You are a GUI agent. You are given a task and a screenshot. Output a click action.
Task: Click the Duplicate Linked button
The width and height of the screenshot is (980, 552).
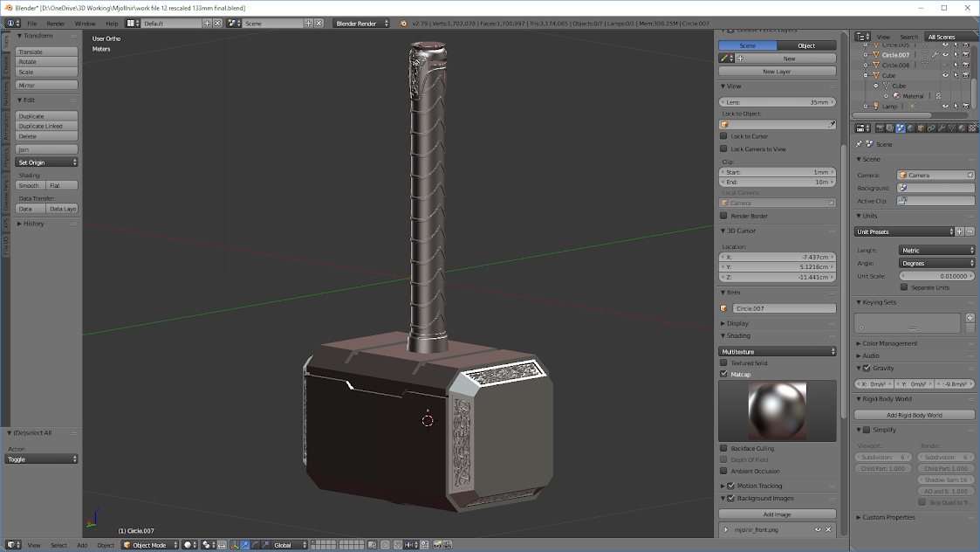46,127
